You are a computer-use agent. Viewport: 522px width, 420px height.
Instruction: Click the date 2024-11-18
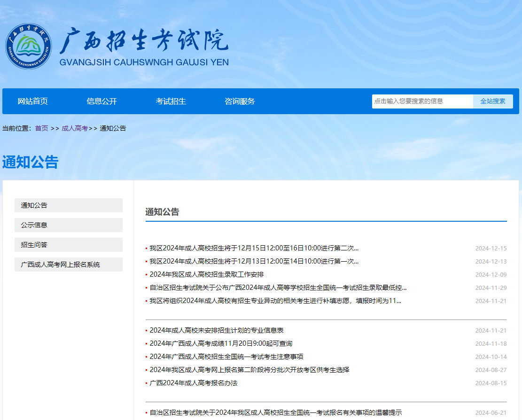tap(491, 344)
